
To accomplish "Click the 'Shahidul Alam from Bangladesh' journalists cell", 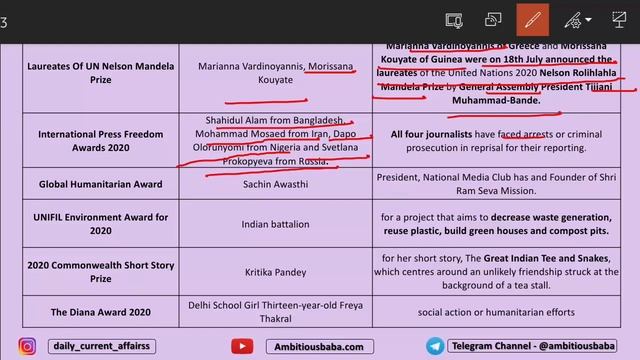I will [276, 140].
